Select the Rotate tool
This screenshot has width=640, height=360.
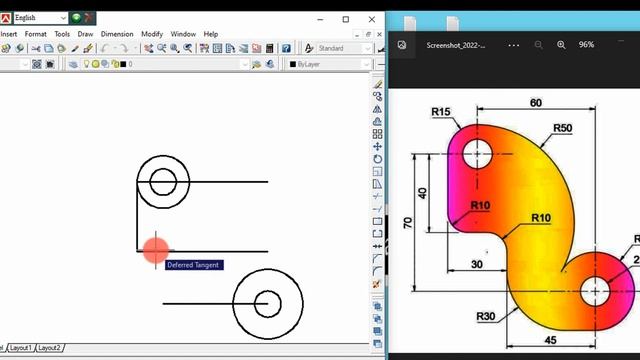coord(378,159)
